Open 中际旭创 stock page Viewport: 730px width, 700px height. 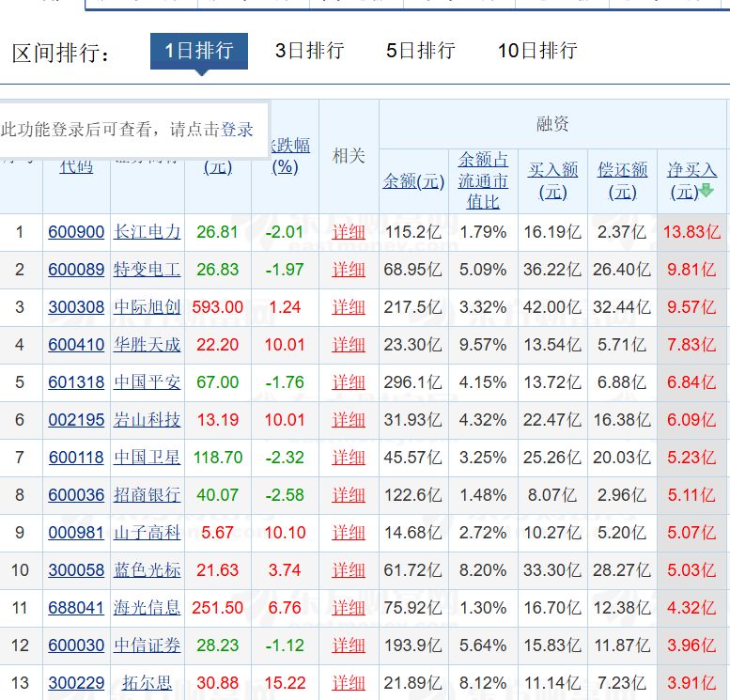148,307
